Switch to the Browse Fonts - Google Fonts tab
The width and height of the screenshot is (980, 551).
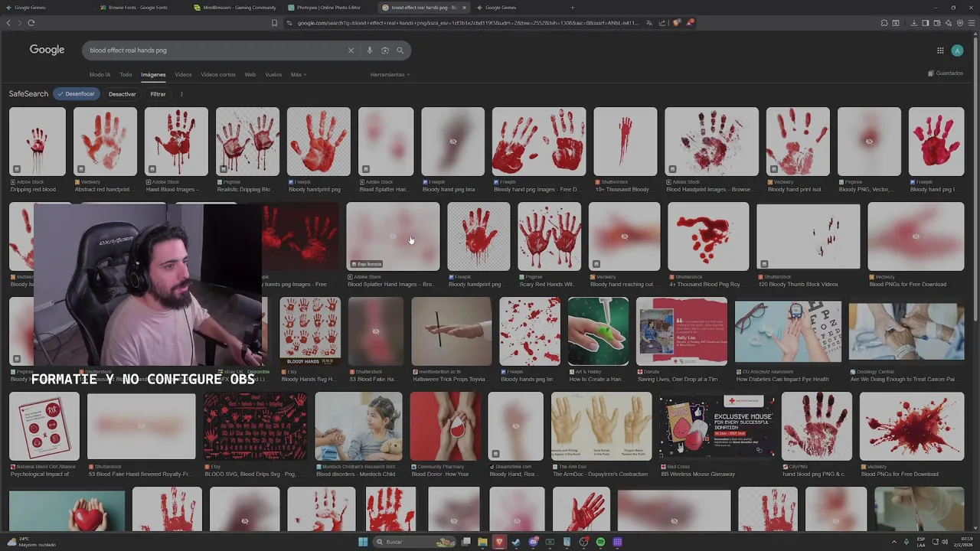pos(138,8)
